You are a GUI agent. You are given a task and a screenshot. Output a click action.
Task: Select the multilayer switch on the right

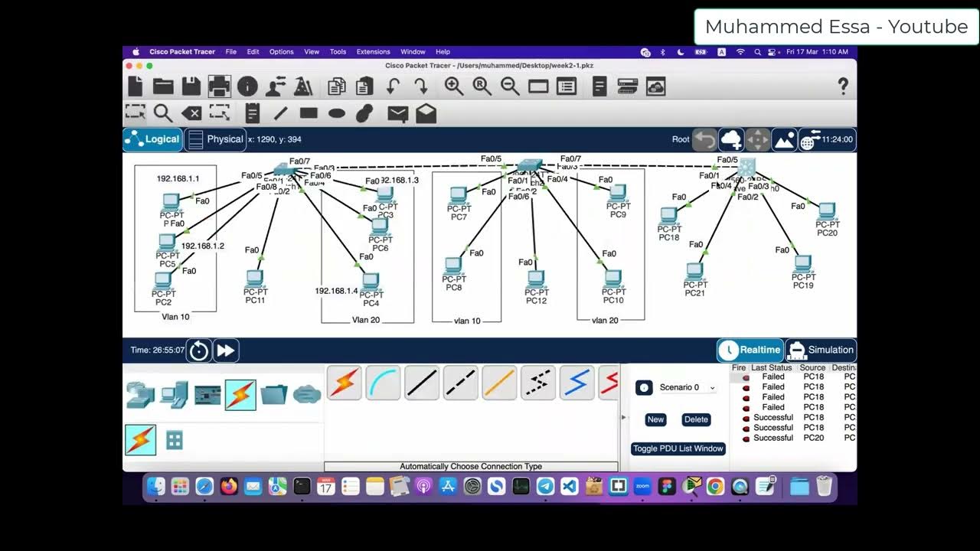pyautogui.click(x=746, y=168)
